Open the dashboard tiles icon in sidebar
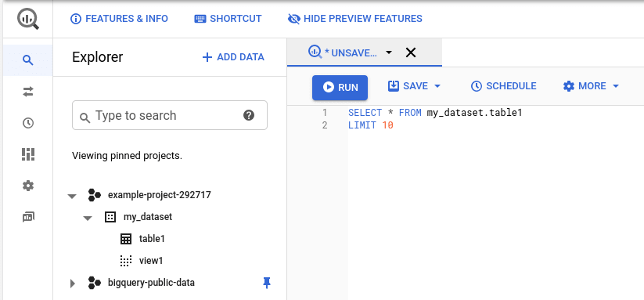This screenshot has height=300, width=644. (x=28, y=154)
